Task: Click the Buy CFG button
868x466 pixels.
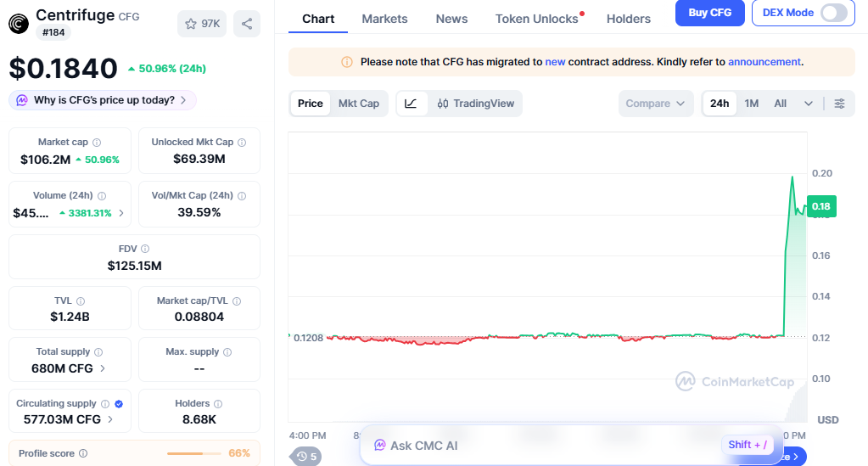Action: (709, 13)
